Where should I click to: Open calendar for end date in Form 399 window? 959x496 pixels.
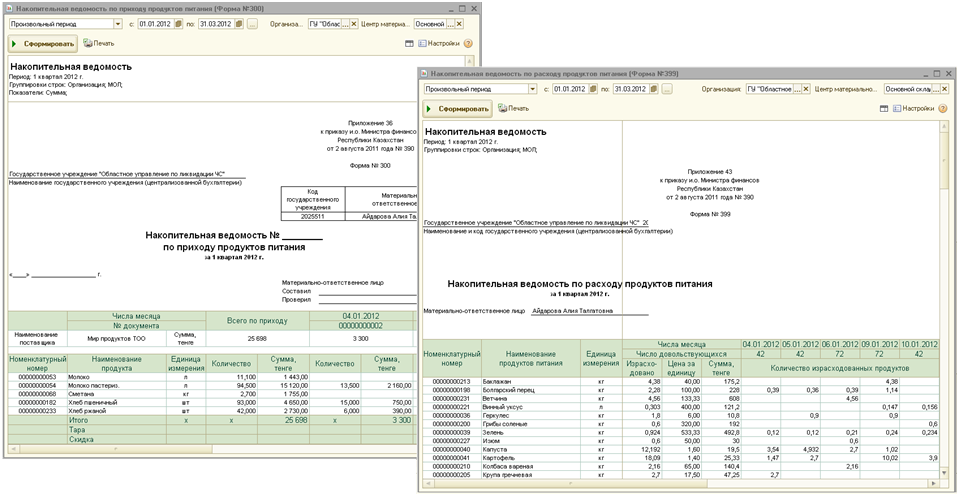click(652, 89)
